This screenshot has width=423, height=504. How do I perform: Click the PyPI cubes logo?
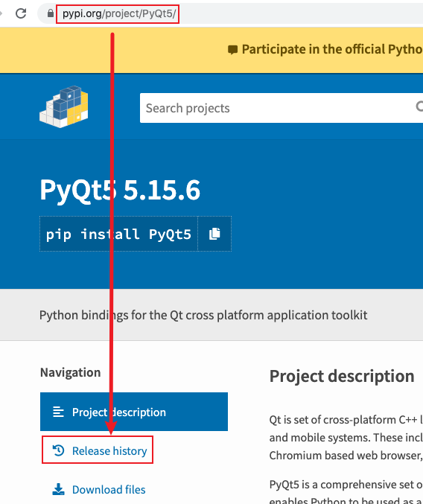coord(63,106)
